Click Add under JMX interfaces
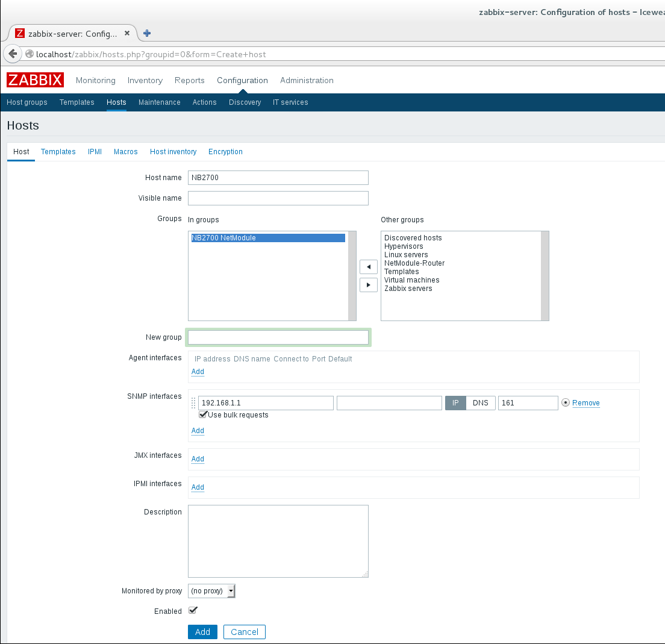 [x=198, y=458]
